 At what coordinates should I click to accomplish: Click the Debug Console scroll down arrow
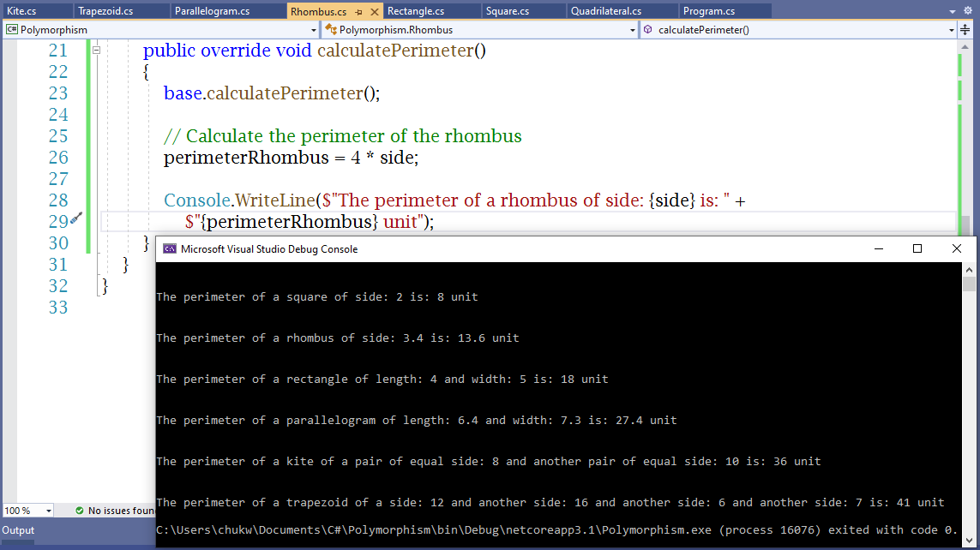pyautogui.click(x=969, y=541)
